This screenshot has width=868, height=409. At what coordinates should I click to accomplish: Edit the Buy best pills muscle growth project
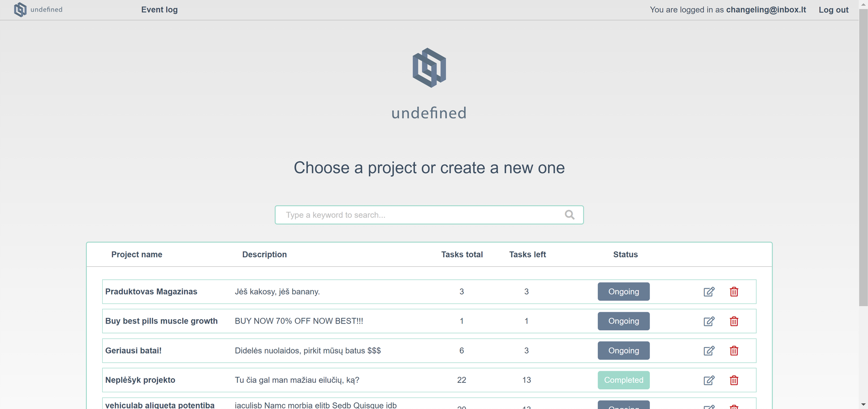(x=709, y=321)
